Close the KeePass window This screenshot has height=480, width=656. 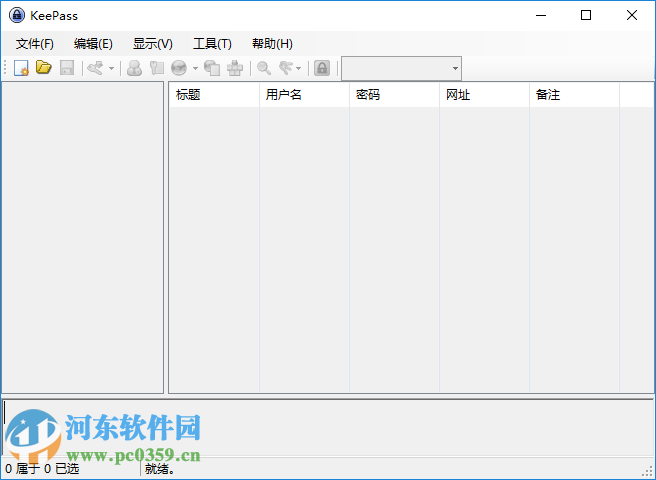coord(632,15)
